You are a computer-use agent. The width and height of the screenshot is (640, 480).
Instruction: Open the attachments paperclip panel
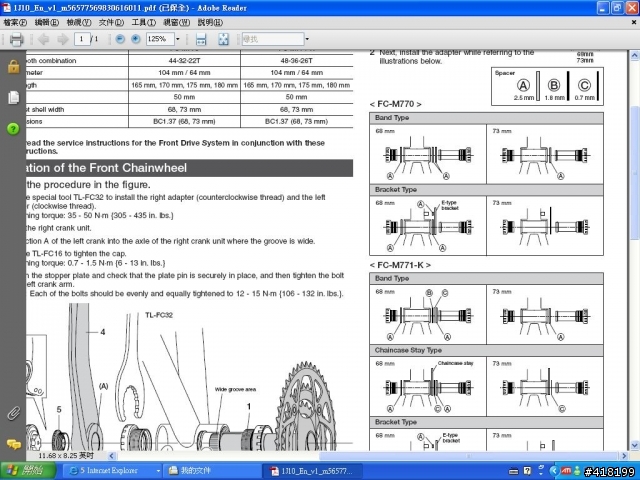[13, 412]
